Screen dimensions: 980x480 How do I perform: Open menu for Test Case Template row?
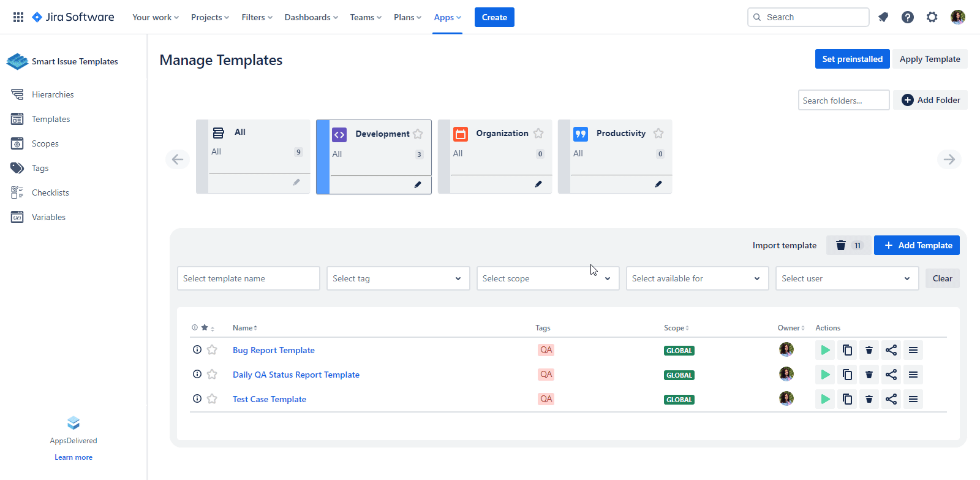tap(913, 399)
